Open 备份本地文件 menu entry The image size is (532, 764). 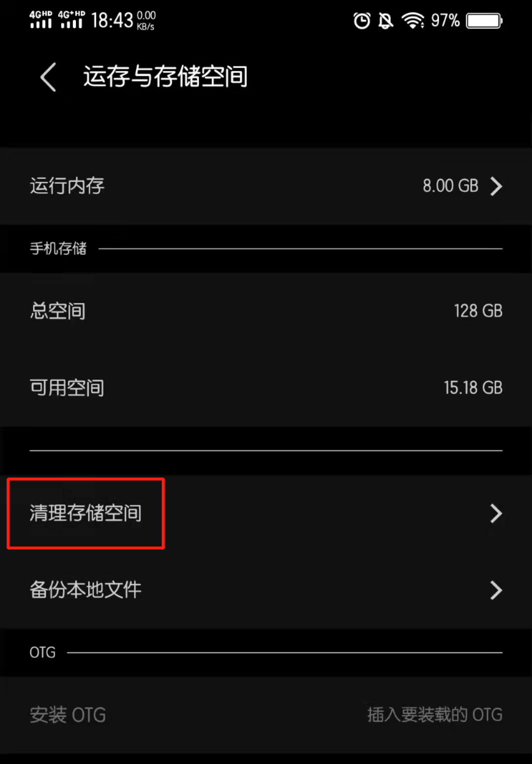pyautogui.click(x=266, y=590)
